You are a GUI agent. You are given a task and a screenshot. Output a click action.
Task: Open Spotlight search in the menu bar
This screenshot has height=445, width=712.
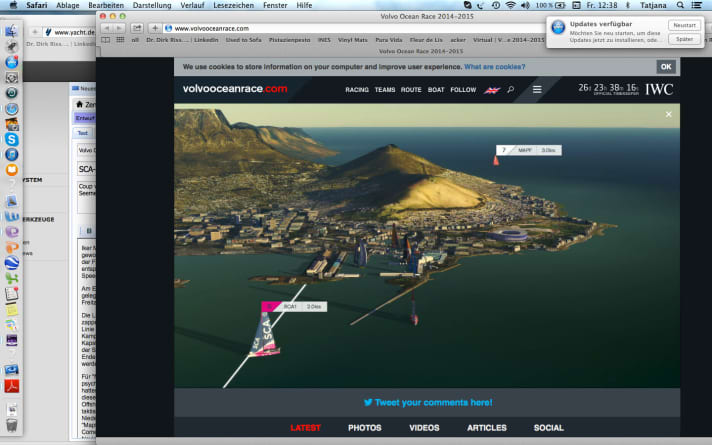point(680,5)
